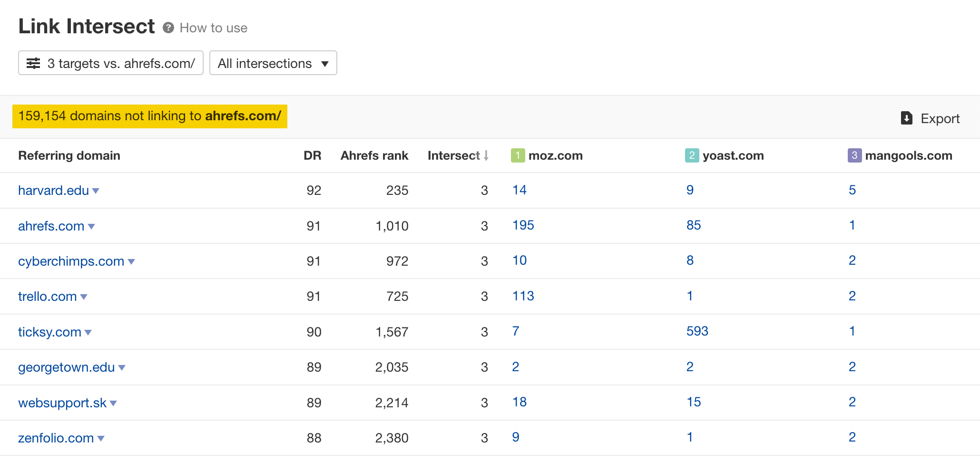This screenshot has height=461, width=980.
Task: Click harvard.edu's 14 moz.com links
Action: coord(519,190)
